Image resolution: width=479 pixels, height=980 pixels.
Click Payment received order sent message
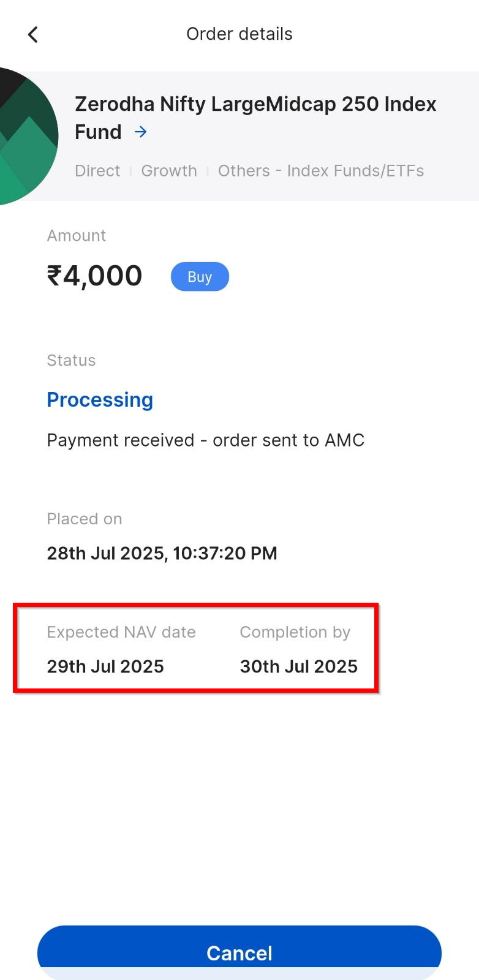pos(206,440)
